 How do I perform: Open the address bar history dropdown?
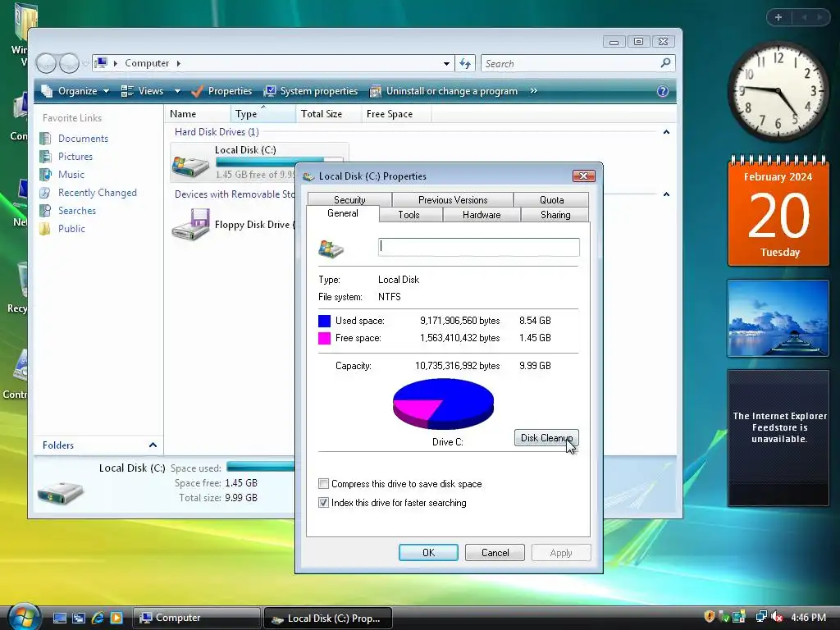point(446,64)
